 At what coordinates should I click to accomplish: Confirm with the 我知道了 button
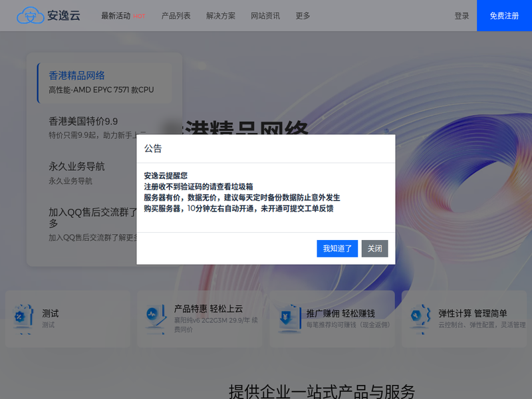(x=337, y=249)
